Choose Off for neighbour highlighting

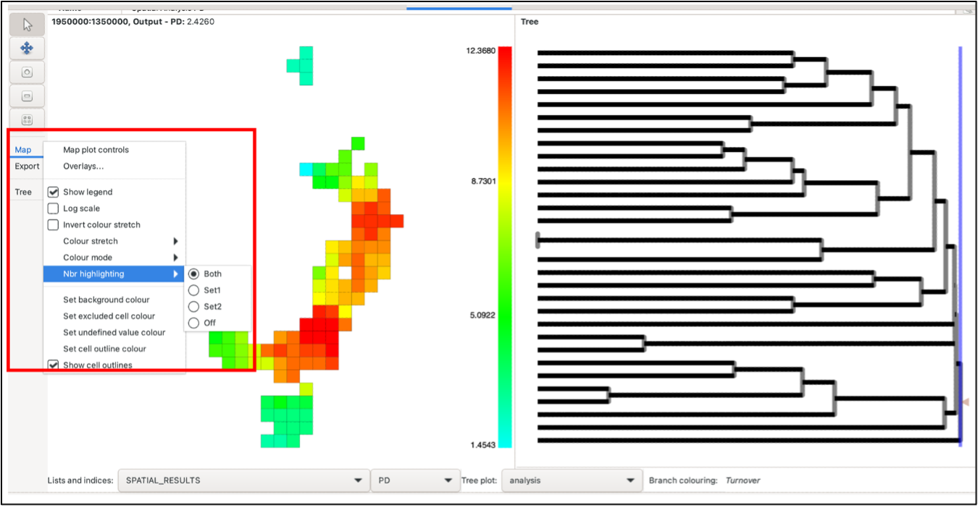click(193, 323)
